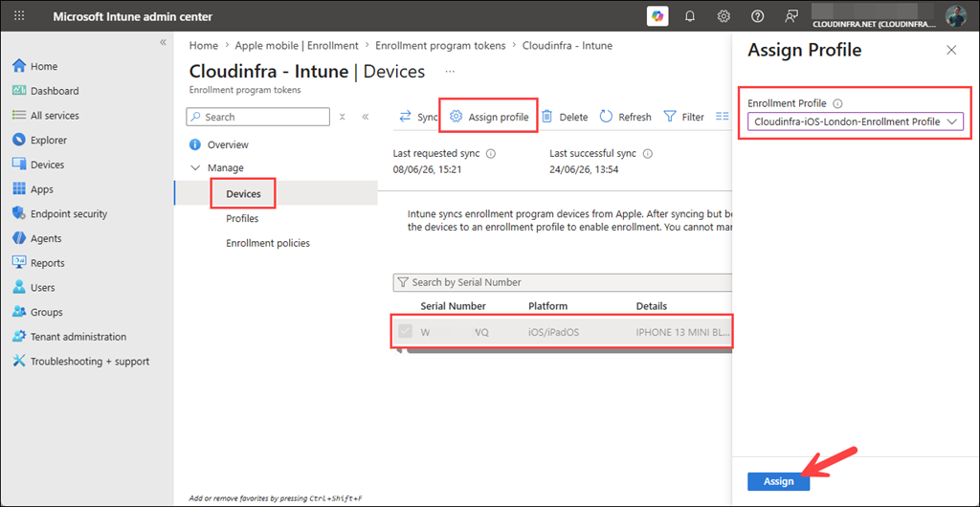Click iOS/iPadOS cell in device row

coord(554,332)
